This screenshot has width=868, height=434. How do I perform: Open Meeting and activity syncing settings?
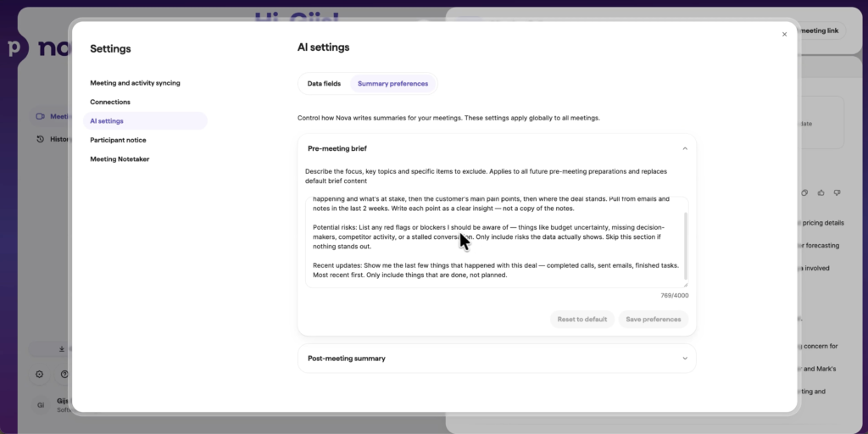coord(135,83)
